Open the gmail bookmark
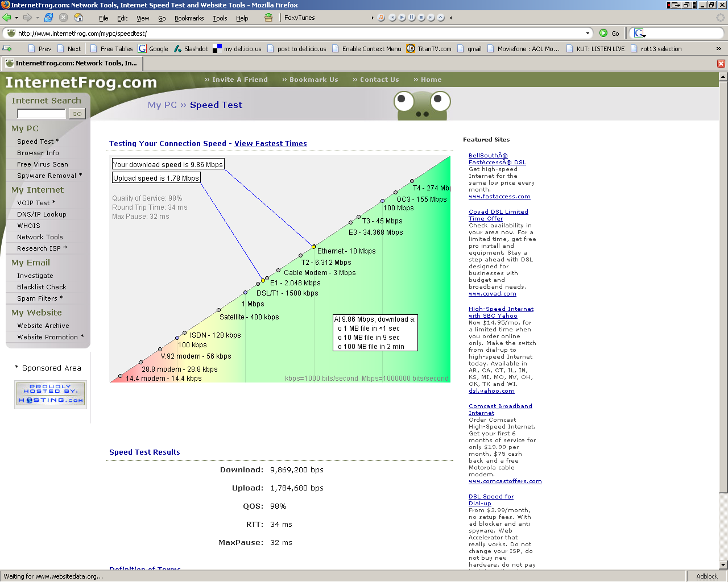The image size is (728, 582). (x=470, y=49)
